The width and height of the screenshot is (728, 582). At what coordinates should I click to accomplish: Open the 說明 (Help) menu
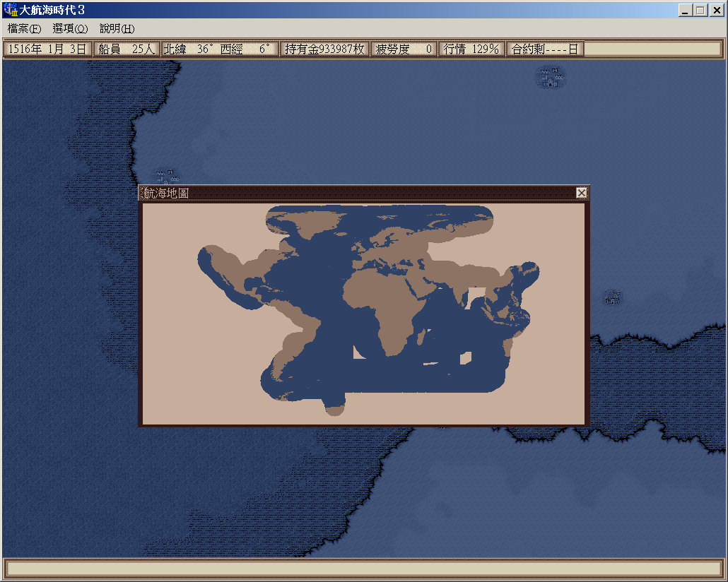pyautogui.click(x=117, y=29)
